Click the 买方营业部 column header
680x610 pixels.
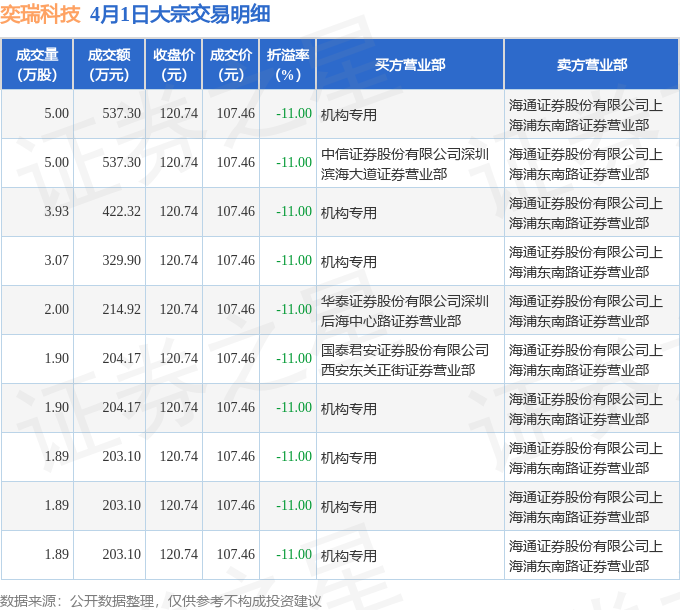[410, 65]
